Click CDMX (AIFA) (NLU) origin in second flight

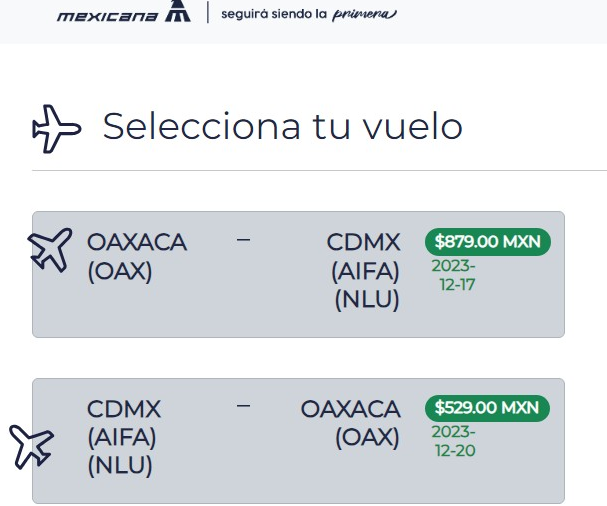pyautogui.click(x=123, y=438)
